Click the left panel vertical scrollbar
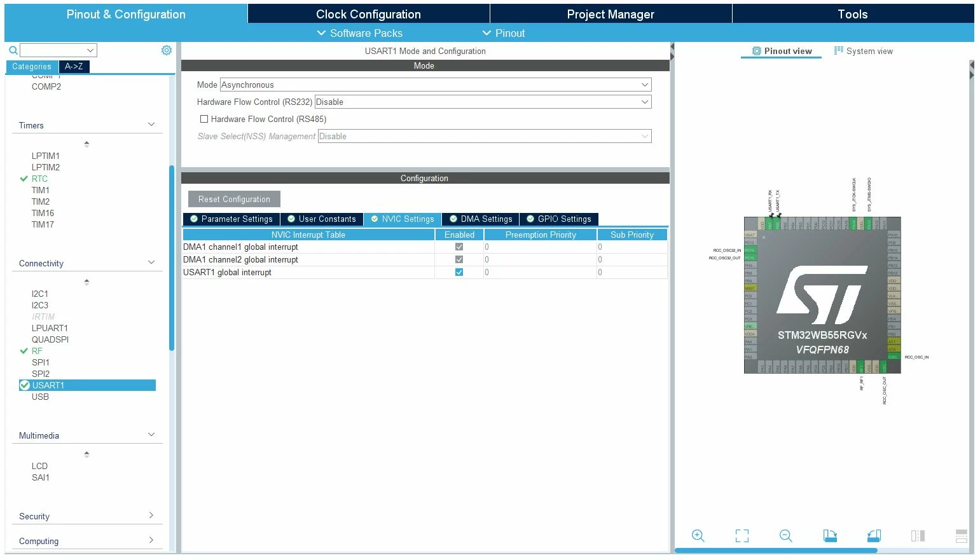980x560 pixels. (172, 257)
